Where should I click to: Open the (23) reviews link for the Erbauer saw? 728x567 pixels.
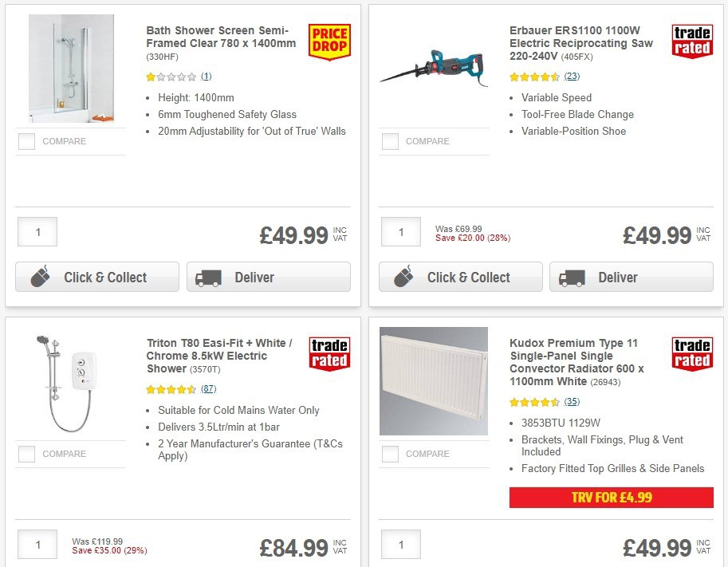tap(571, 78)
